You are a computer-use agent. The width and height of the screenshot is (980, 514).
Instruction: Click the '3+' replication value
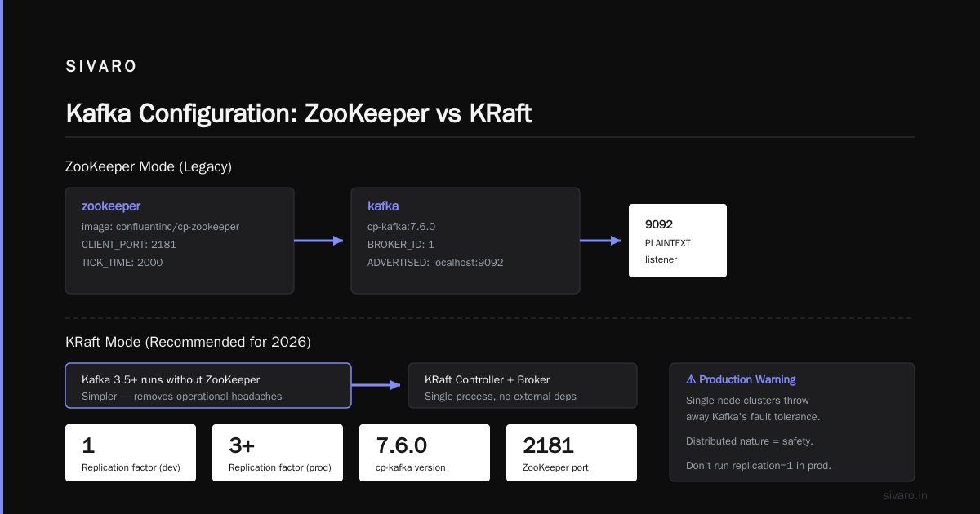pyautogui.click(x=242, y=445)
